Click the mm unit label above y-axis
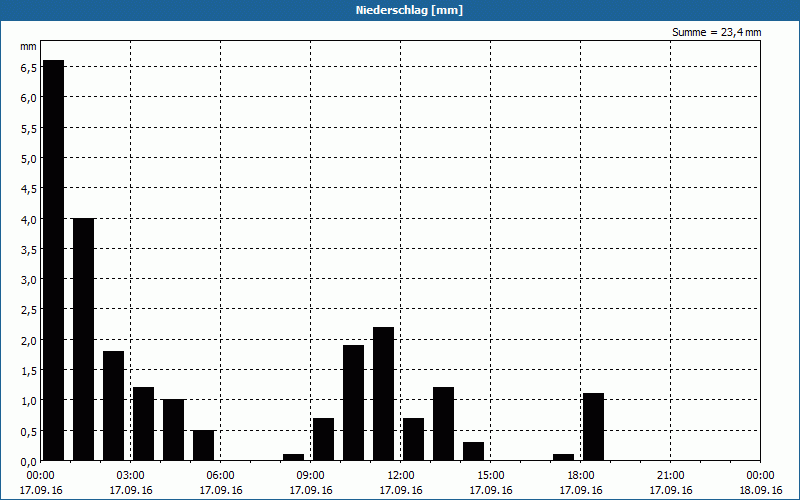This screenshot has height=500, width=800. click(x=28, y=46)
